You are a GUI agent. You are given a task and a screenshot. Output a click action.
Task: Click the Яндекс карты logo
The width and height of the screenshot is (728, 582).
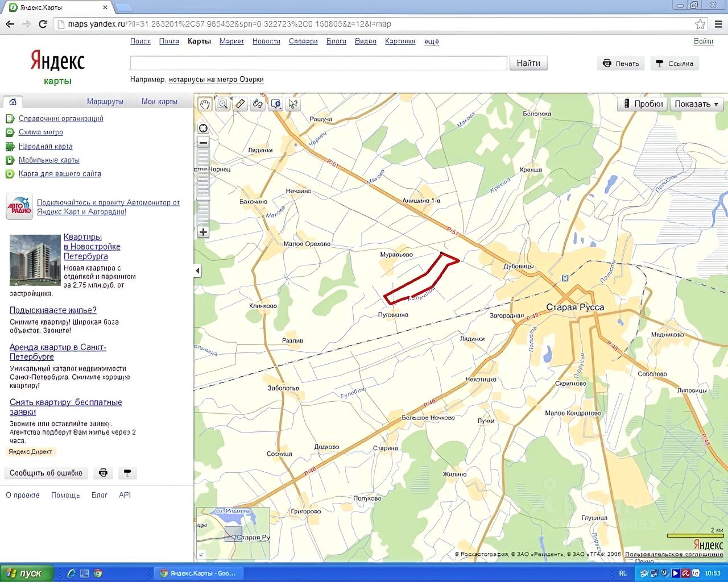(x=57, y=67)
